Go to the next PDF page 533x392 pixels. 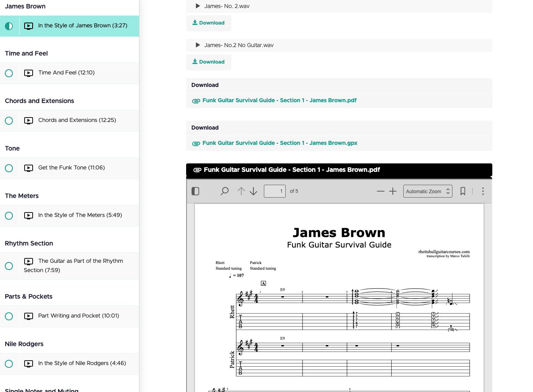[253, 191]
